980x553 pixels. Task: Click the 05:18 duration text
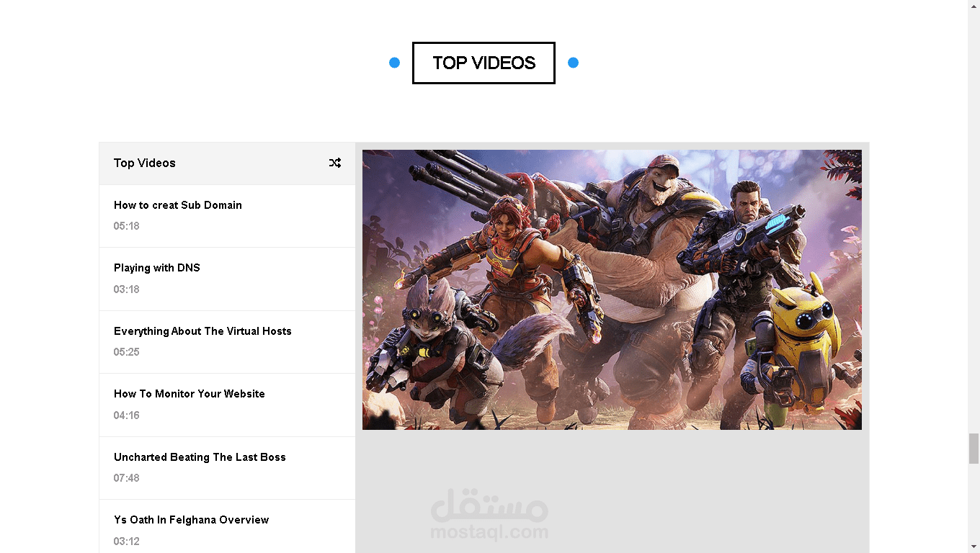pyautogui.click(x=126, y=226)
